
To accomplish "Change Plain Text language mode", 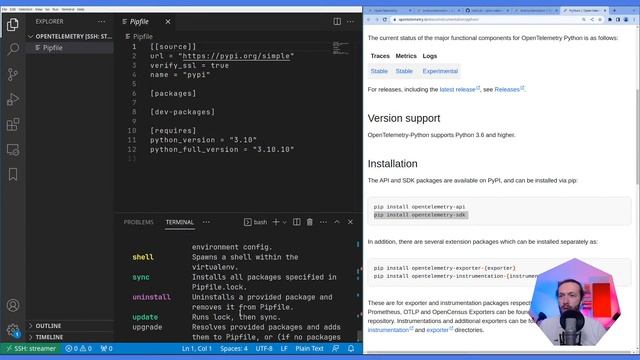I will coord(309,349).
